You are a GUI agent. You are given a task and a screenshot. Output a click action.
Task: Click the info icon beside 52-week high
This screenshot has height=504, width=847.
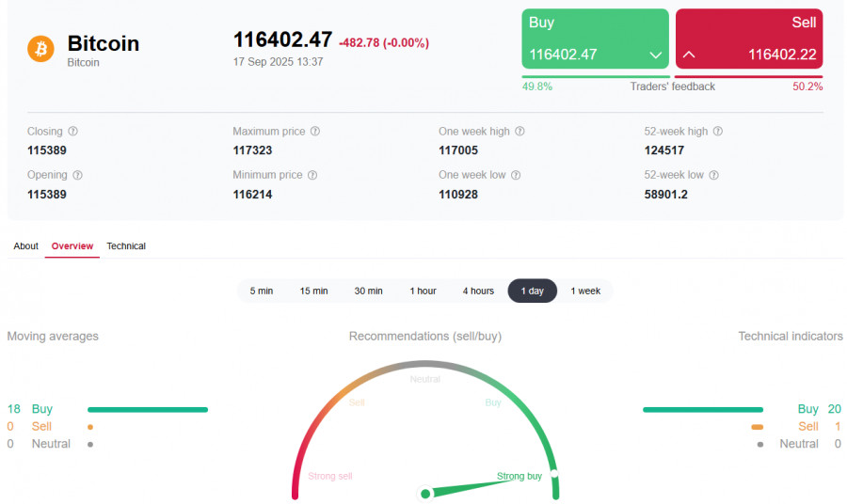coord(718,132)
